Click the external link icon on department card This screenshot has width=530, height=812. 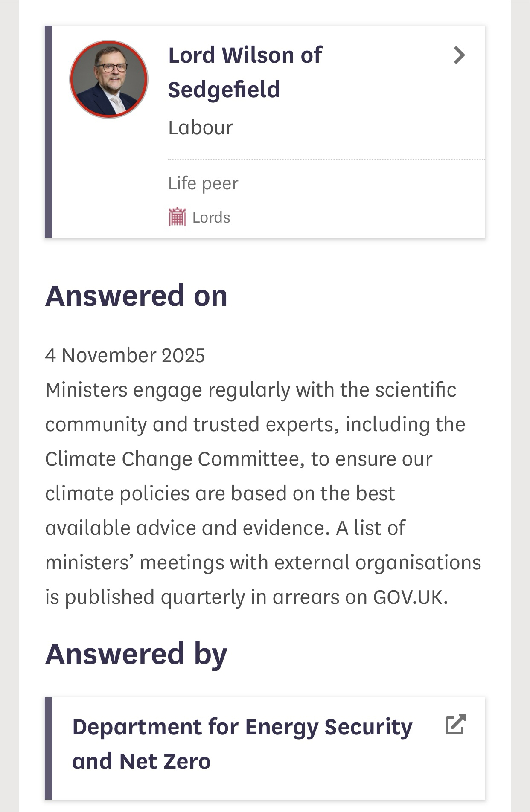[455, 725]
